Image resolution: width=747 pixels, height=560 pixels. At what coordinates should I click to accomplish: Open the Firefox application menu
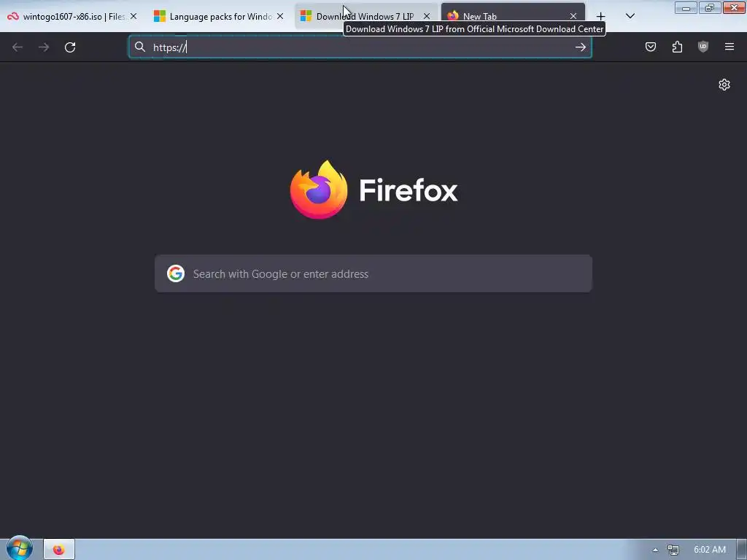point(729,47)
